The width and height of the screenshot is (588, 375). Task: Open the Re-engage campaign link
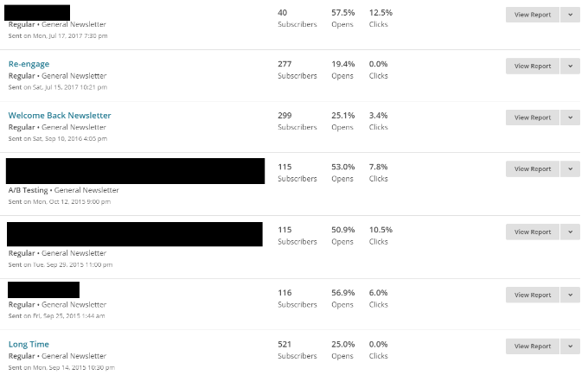[x=29, y=64]
